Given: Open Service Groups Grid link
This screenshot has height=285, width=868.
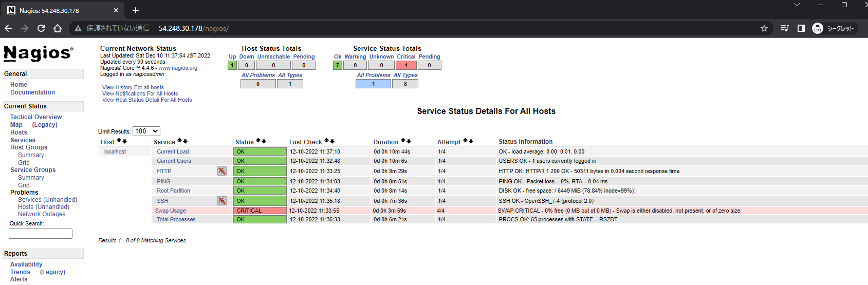Looking at the screenshot, I should tap(24, 185).
